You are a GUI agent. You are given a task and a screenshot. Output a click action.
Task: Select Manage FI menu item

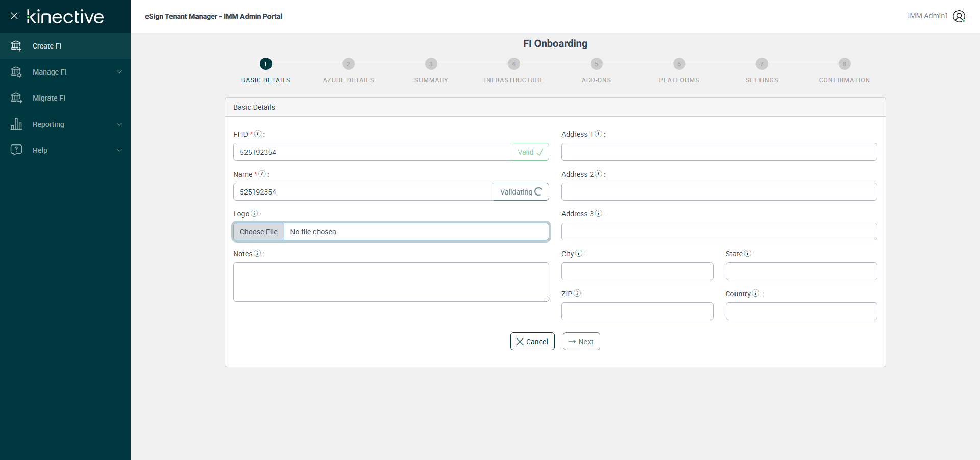[x=65, y=72]
